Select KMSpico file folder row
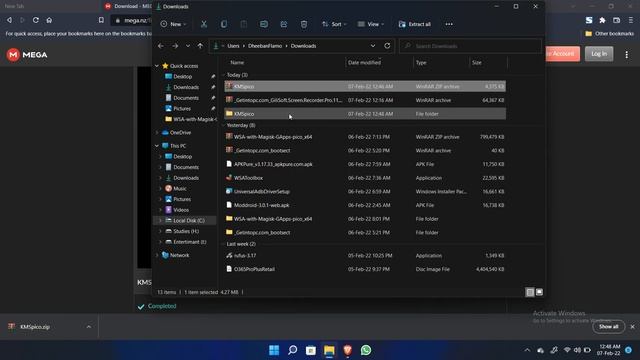The width and height of the screenshot is (640, 360). [x=365, y=114]
